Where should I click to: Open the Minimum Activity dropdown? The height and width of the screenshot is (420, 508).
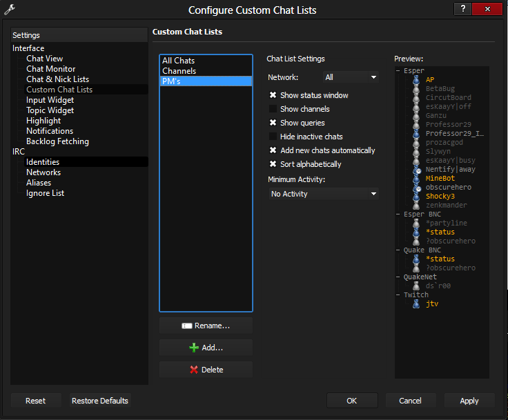(x=323, y=194)
